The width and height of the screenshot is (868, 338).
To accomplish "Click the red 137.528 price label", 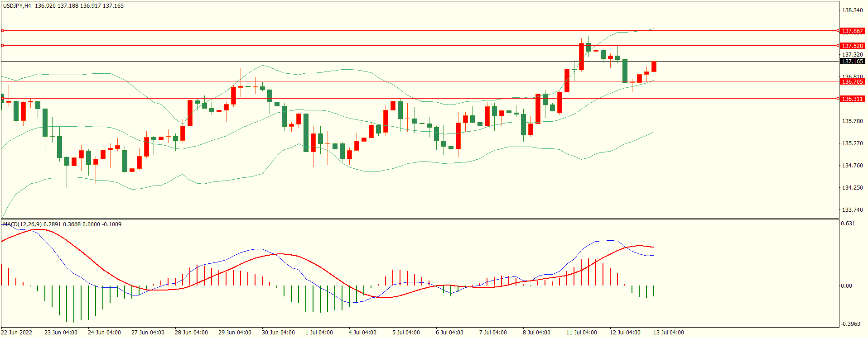I will pyautogui.click(x=852, y=46).
